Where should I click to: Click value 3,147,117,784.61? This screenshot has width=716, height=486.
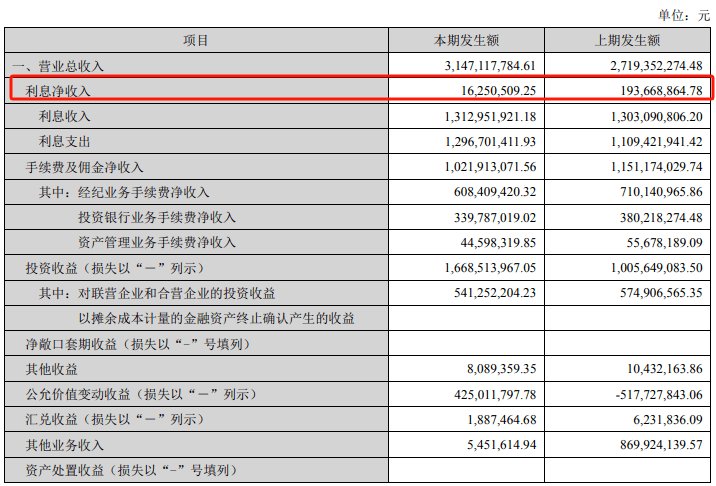click(x=490, y=66)
